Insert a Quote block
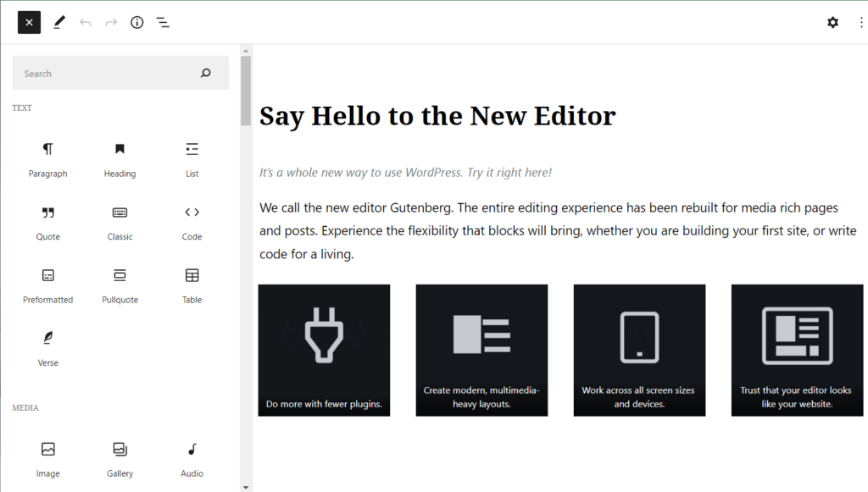This screenshot has height=492, width=868. [48, 223]
